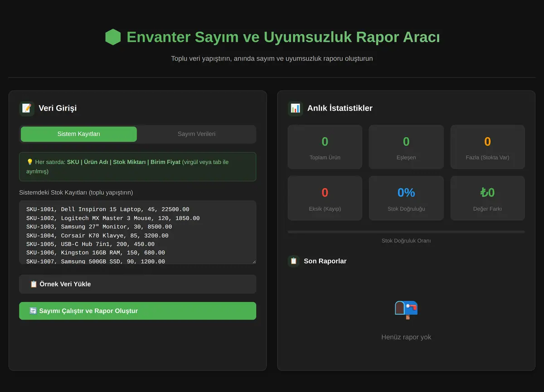544x392 pixels.
Task: Click the Son Raporlar heading text
Action: point(325,261)
